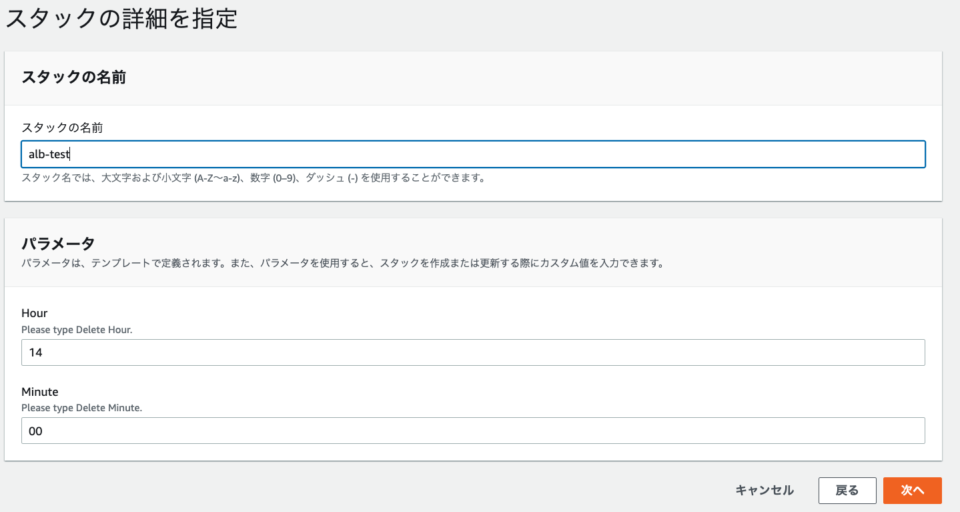
Task: Click the パラメータ section heading
Action: [x=58, y=244]
